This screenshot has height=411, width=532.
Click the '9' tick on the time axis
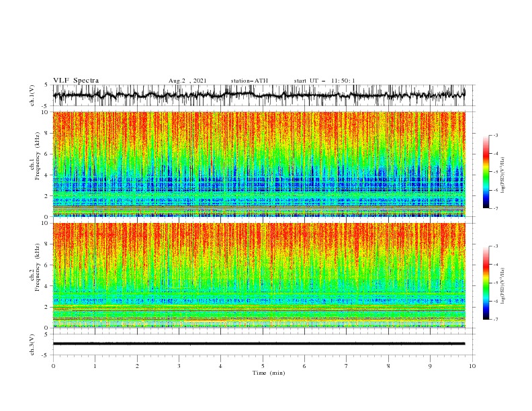coord(430,366)
